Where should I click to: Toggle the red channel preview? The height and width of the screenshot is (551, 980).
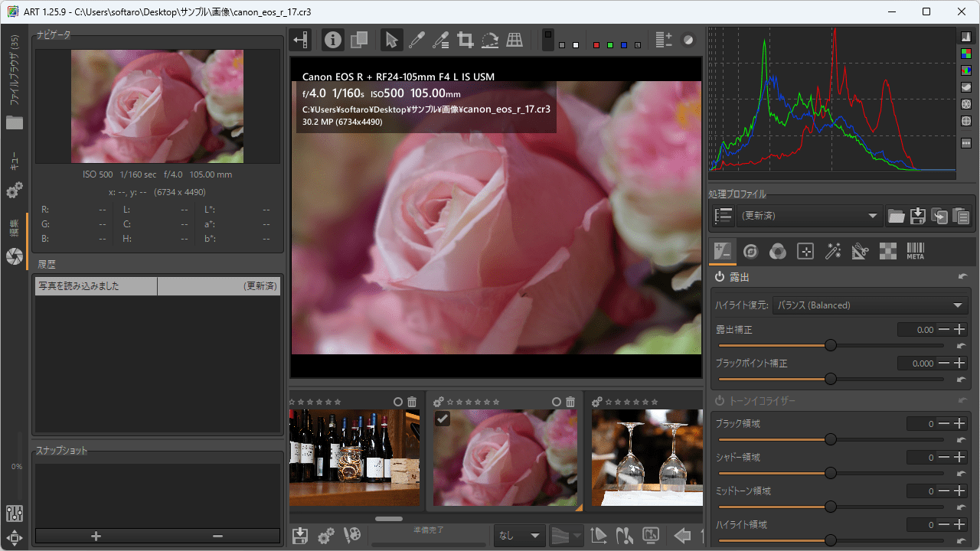[596, 45]
